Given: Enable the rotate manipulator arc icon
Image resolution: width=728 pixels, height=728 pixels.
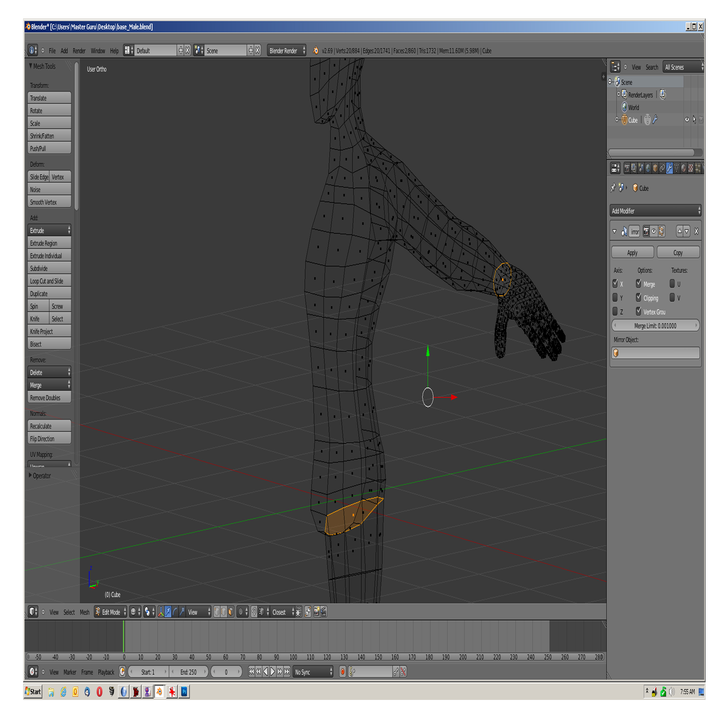Looking at the screenshot, I should click(x=175, y=612).
